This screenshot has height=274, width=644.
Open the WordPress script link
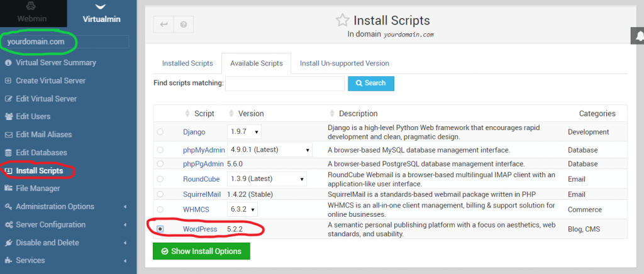click(x=200, y=229)
